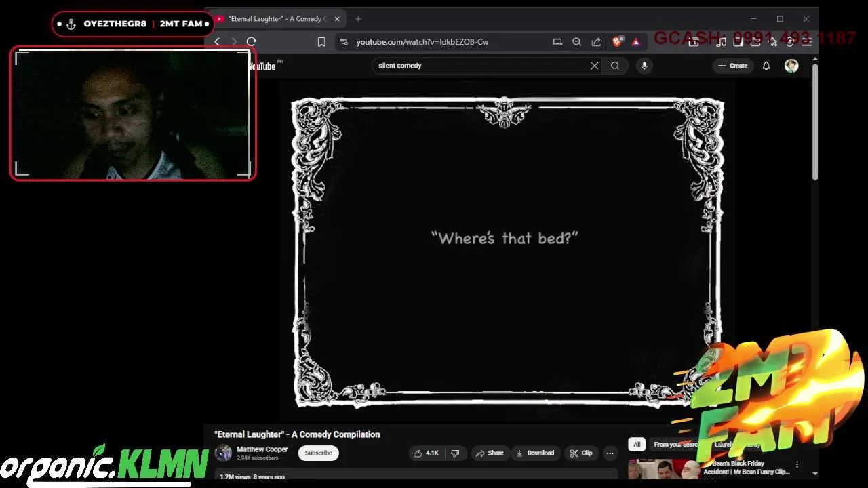Open the video's more actions ellipsis menu

pyautogui.click(x=610, y=453)
